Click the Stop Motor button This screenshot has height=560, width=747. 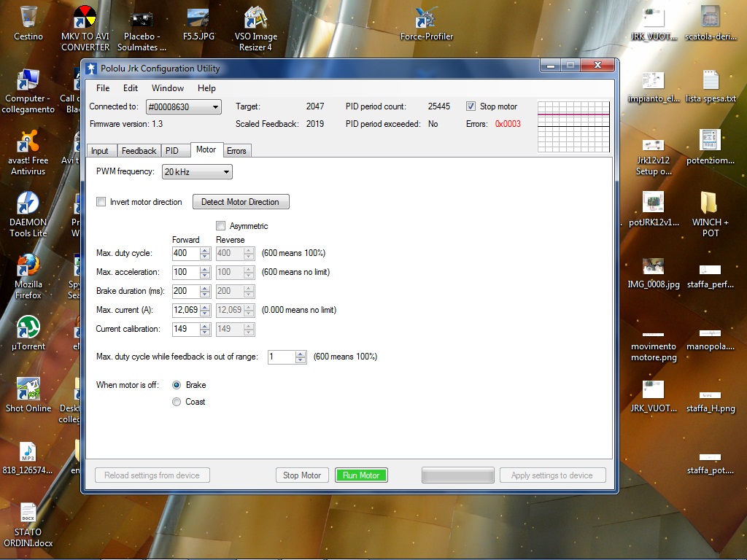(x=302, y=475)
